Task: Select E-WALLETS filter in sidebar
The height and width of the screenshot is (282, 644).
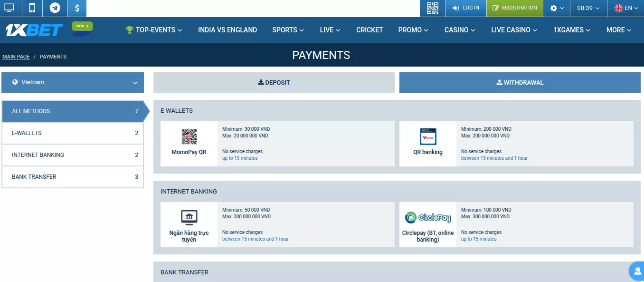Action: pyautogui.click(x=73, y=133)
